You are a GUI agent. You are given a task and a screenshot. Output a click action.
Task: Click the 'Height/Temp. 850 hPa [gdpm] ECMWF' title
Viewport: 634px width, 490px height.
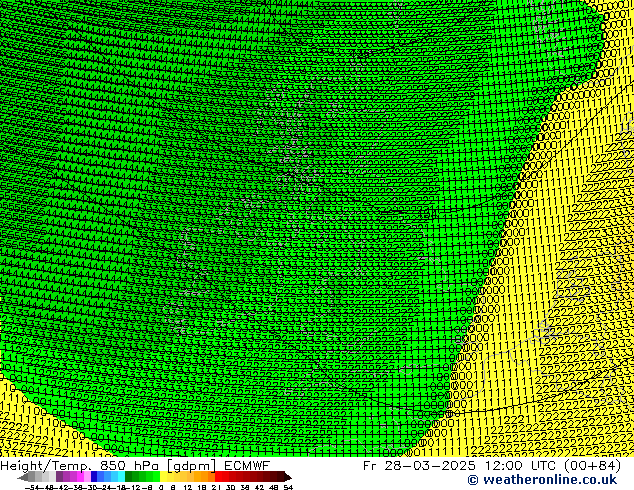tap(135, 466)
